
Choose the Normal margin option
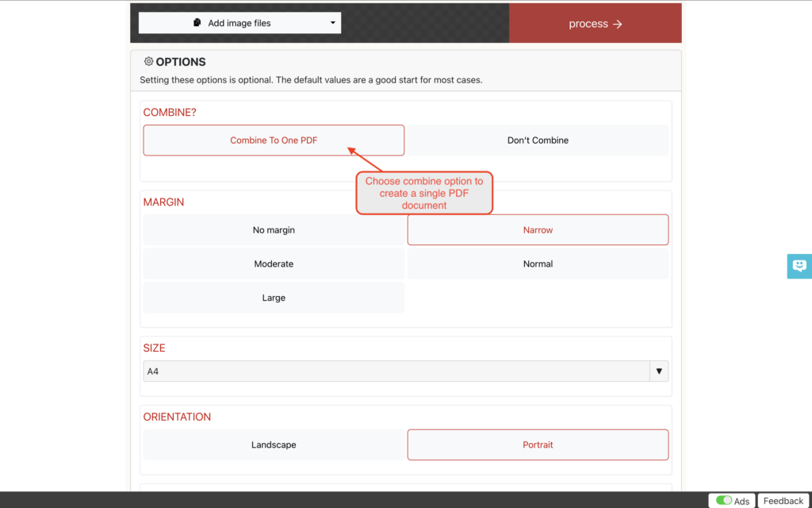click(x=538, y=264)
